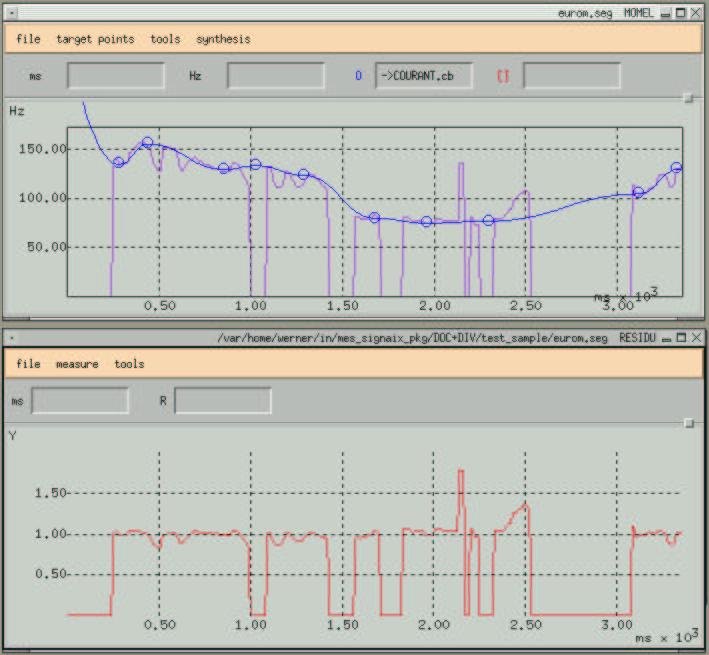Screen dimensions: 709x655
Task: Click the MOMEL window menu button at top-left
Action: pyautogui.click(x=11, y=13)
